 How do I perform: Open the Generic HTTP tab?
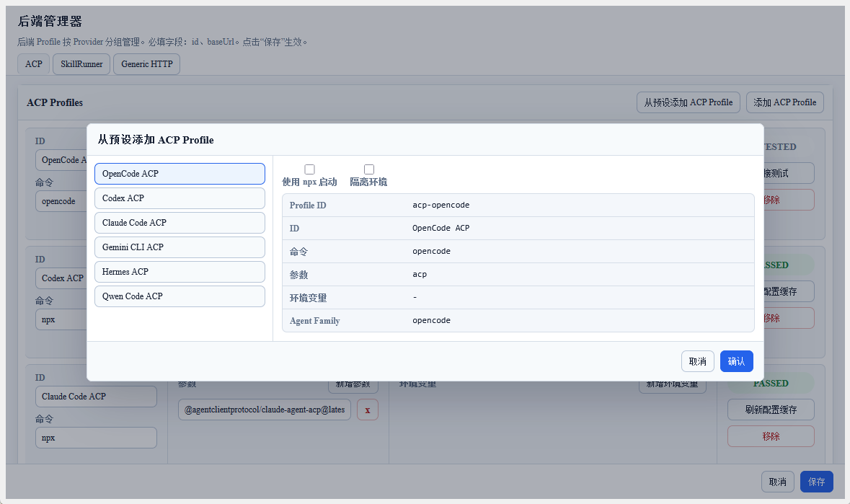tap(147, 64)
